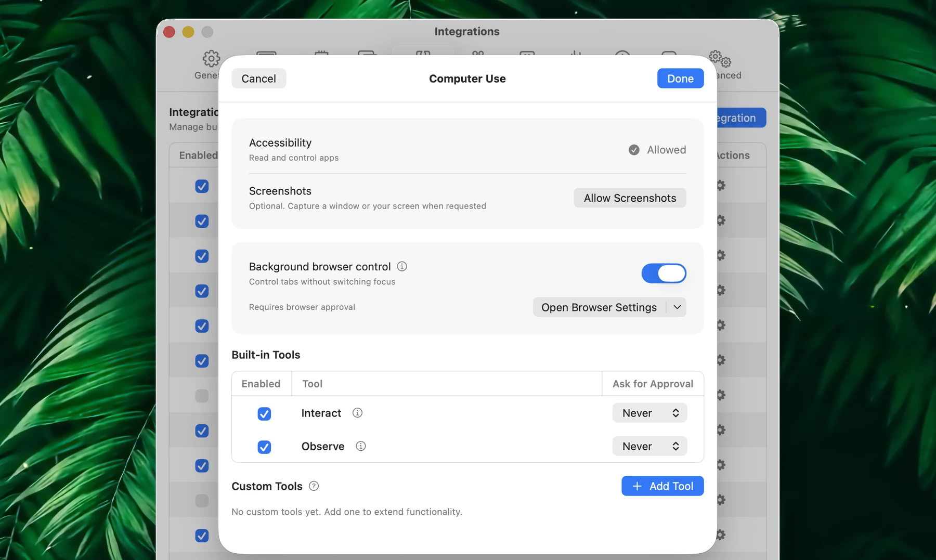Click the Ask for Approval column header

pos(653,384)
